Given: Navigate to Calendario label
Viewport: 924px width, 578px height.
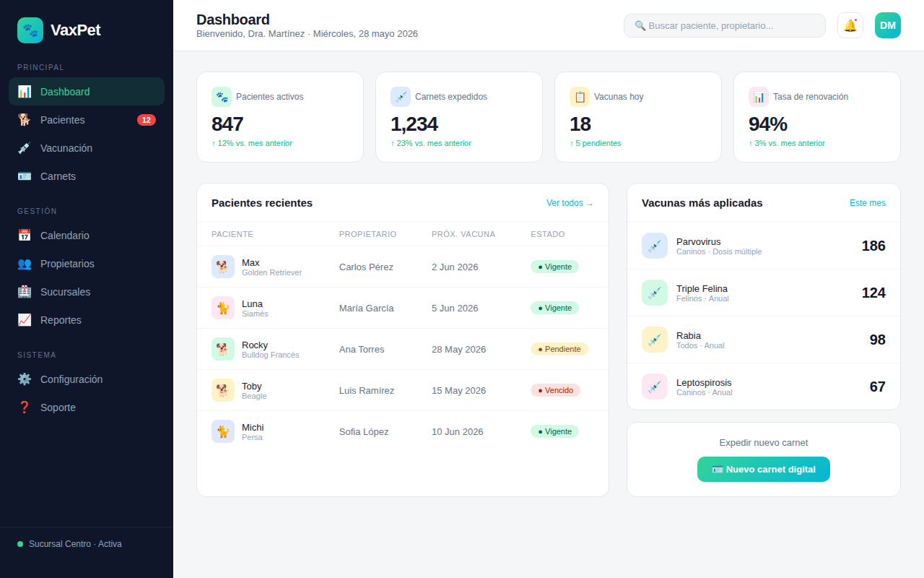Looking at the screenshot, I should pos(65,236).
